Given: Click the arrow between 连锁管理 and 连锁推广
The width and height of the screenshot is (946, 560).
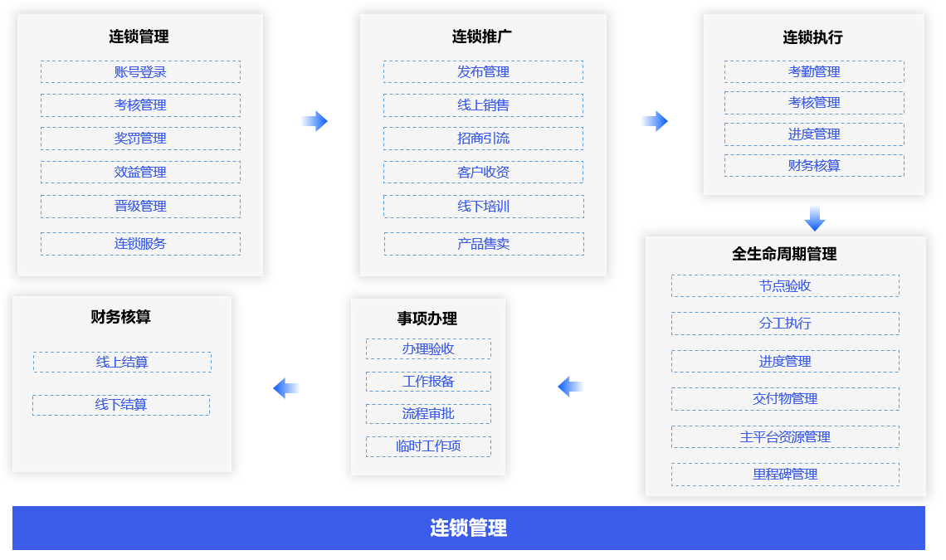Looking at the screenshot, I should 315,121.
